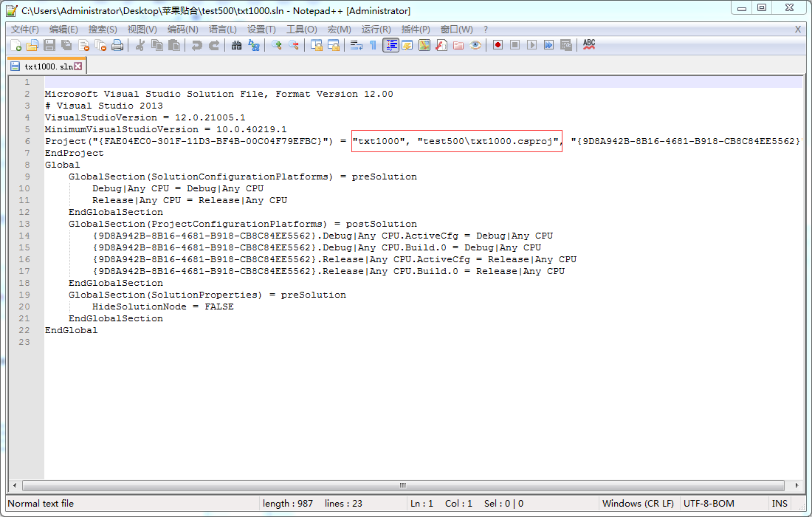Open the user-defined language dialog icon

407,45
